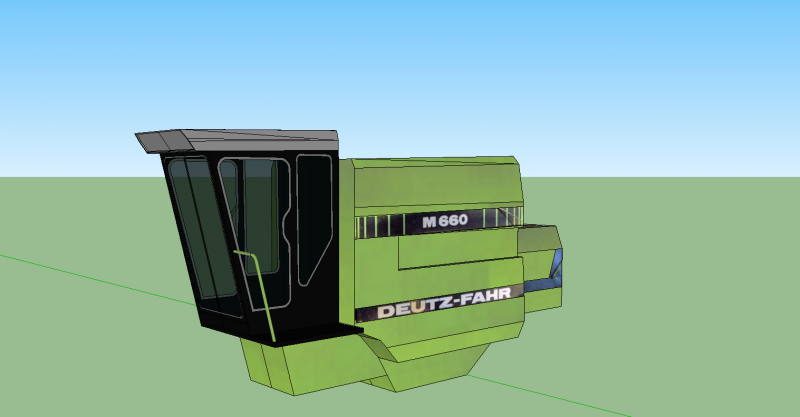This screenshot has height=417, width=800.
Task: Click the M660 label on the model
Action: click(x=445, y=221)
